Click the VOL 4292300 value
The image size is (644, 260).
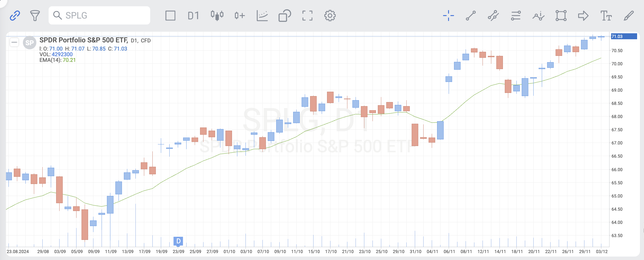[x=62, y=54]
